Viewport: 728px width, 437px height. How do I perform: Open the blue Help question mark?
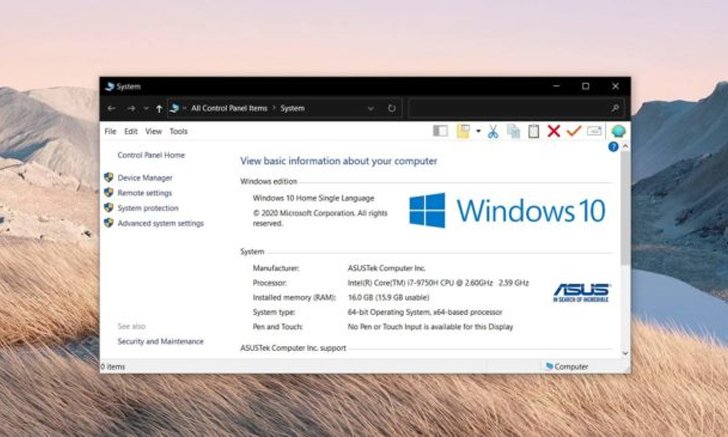[x=613, y=147]
